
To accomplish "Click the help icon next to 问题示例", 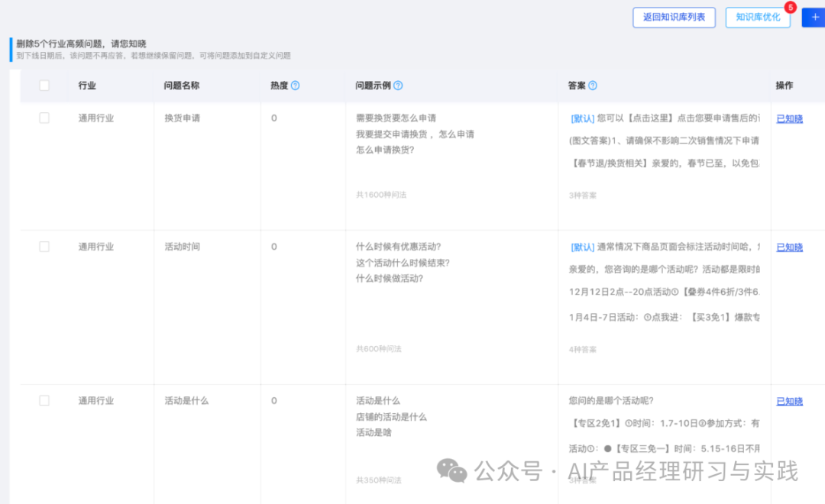I will click(x=398, y=86).
